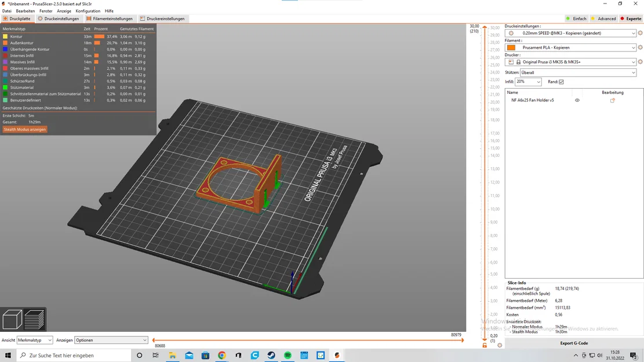Open Google Chrome from the taskbar
The image size is (644, 362).
pyautogui.click(x=222, y=356)
